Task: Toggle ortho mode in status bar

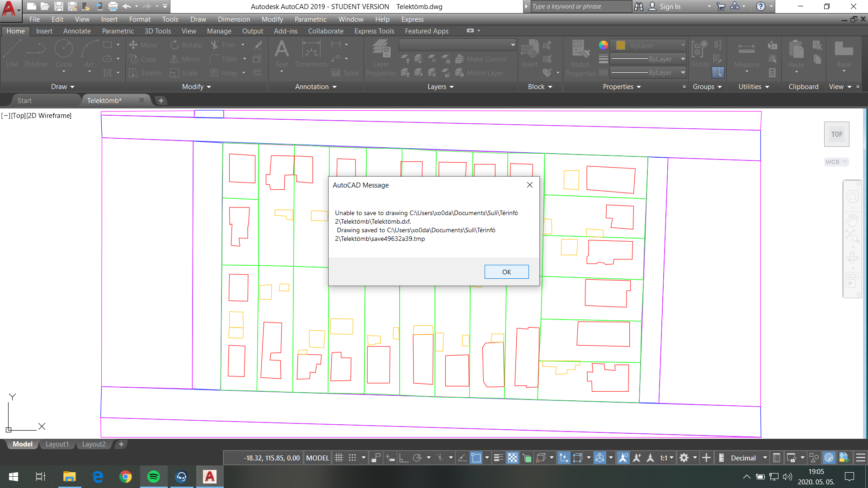Action: coord(404,458)
